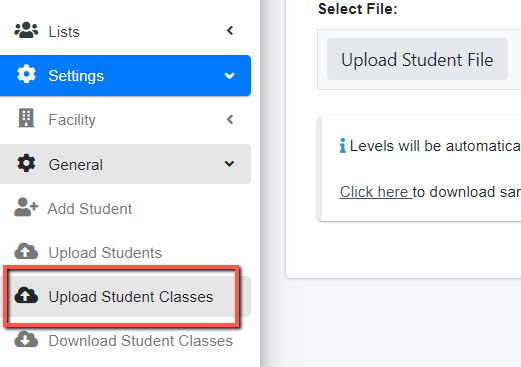Click the Download Student Classes cloud icon
This screenshot has height=367, width=521.
26,339
